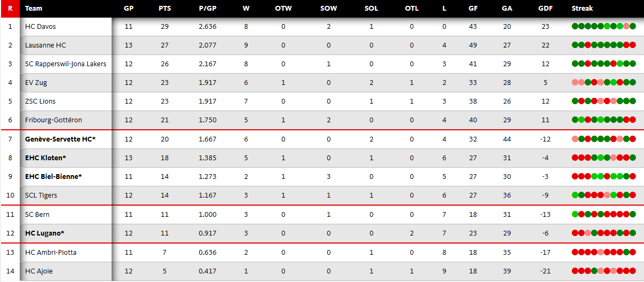Open the HC Davos team page

click(41, 27)
